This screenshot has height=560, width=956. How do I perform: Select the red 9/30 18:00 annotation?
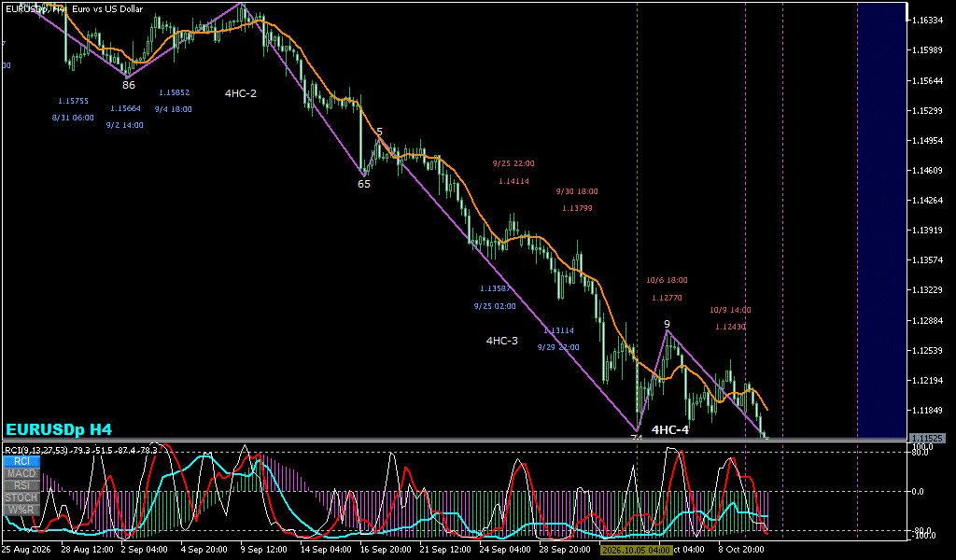(x=577, y=191)
